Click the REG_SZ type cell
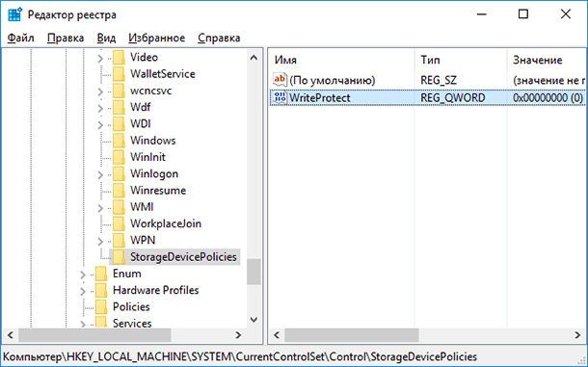 coord(439,80)
